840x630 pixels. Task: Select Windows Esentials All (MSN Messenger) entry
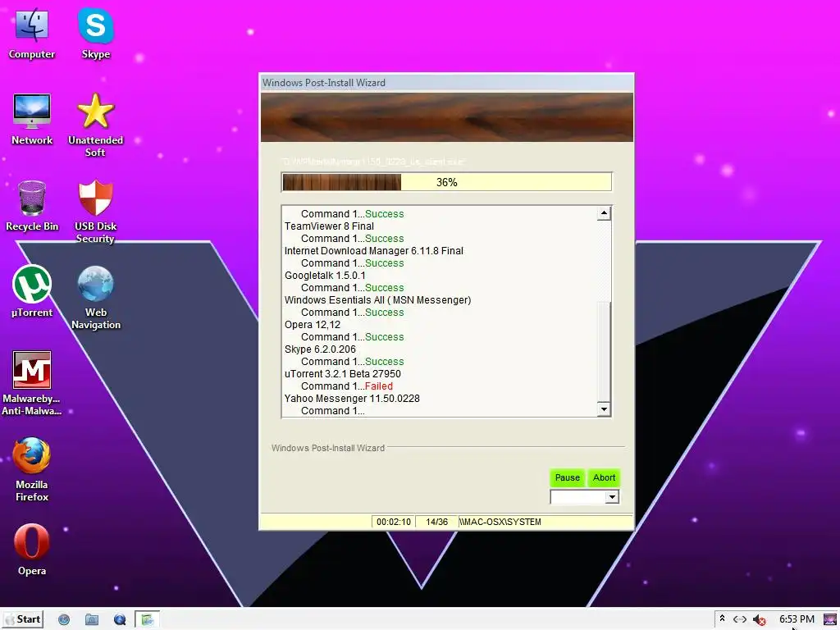(377, 300)
